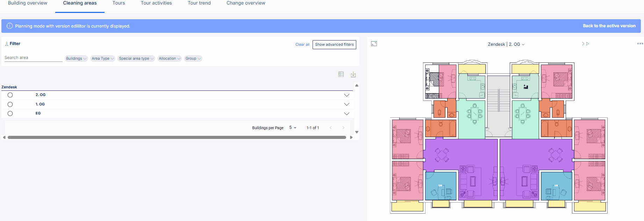Click the 1. OG floor label
Screen dimensions: 644x221
40,104
